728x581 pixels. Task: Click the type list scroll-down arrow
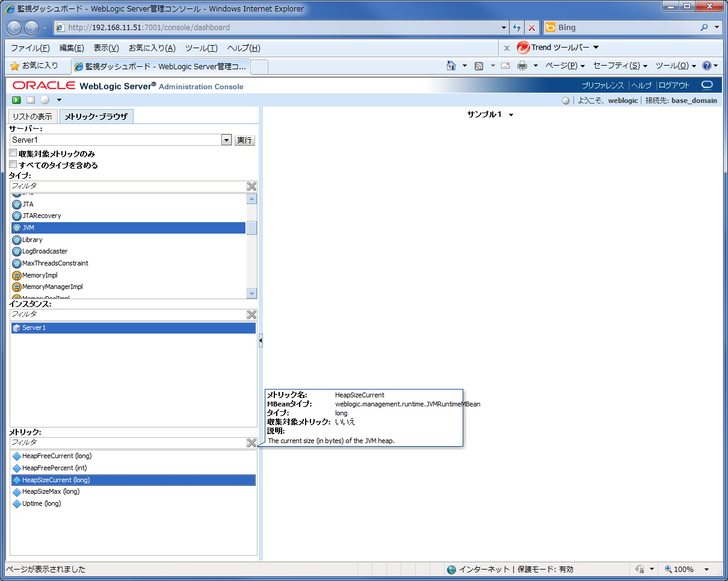251,293
